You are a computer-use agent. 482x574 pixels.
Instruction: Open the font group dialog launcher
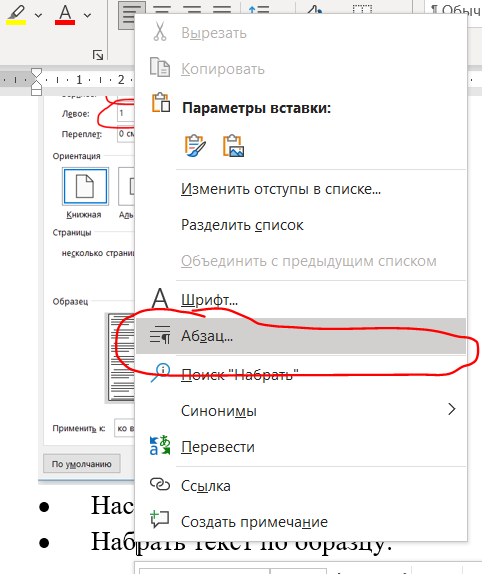coord(98,55)
